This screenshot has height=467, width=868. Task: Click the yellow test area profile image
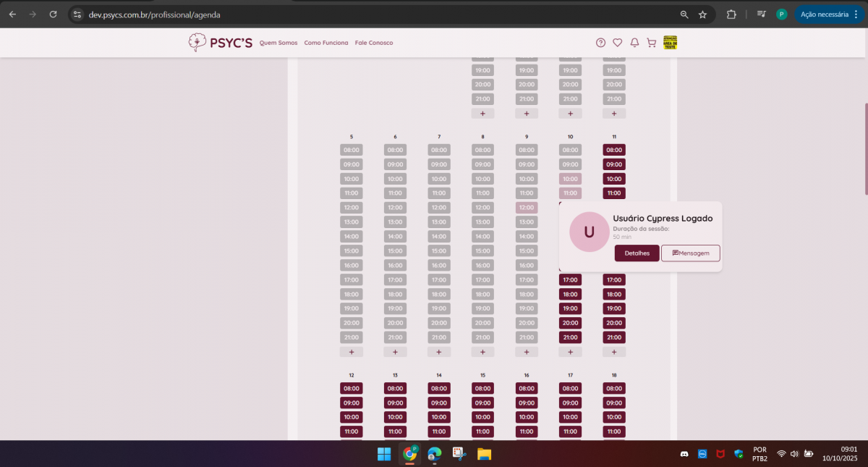click(671, 43)
